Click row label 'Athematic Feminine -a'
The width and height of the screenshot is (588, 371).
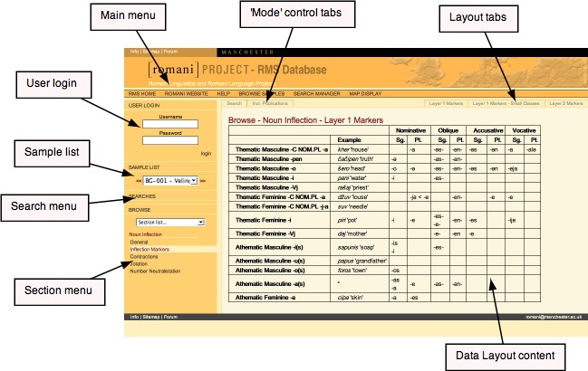coord(265,298)
